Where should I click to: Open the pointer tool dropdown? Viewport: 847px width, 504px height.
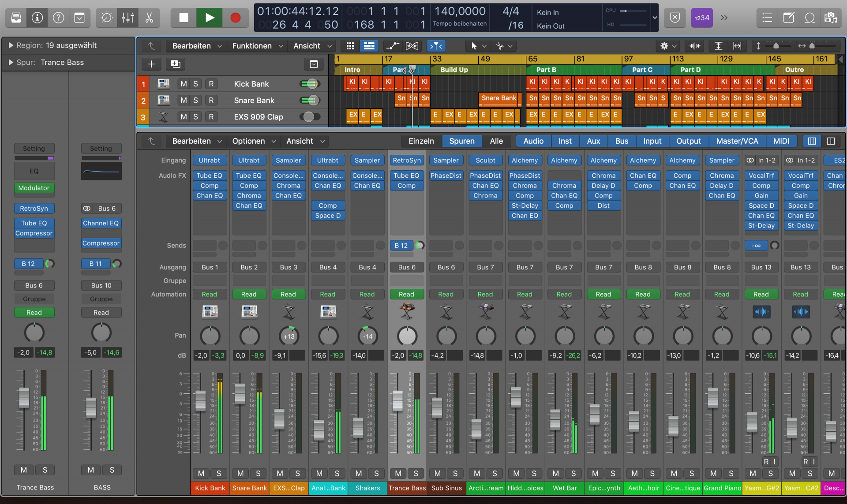pos(478,46)
